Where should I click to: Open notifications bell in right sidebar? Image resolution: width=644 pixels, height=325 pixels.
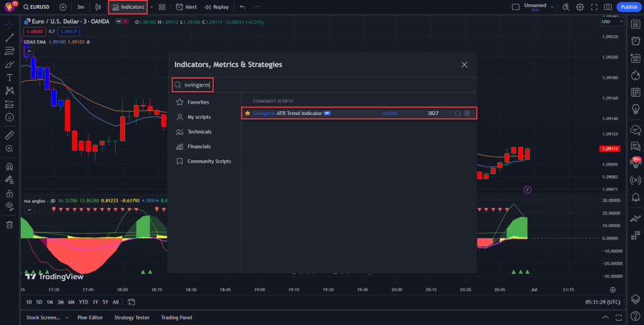click(635, 199)
